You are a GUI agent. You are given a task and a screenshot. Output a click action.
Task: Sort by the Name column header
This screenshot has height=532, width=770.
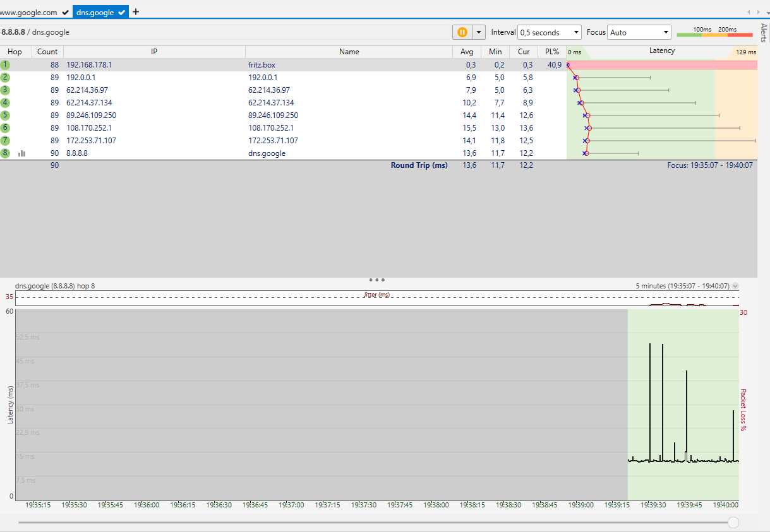tap(349, 52)
